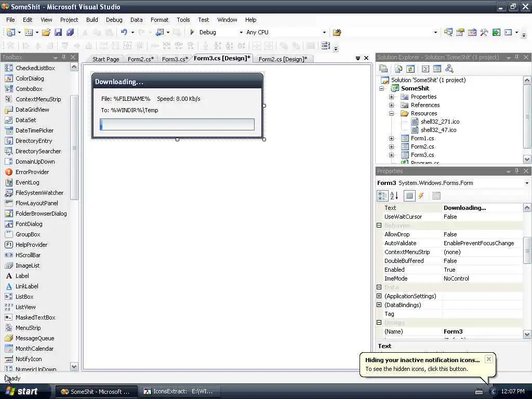This screenshot has height=399, width=532.
Task: Click the Toolbox vertical scrollbar thumb
Action: 74,148
